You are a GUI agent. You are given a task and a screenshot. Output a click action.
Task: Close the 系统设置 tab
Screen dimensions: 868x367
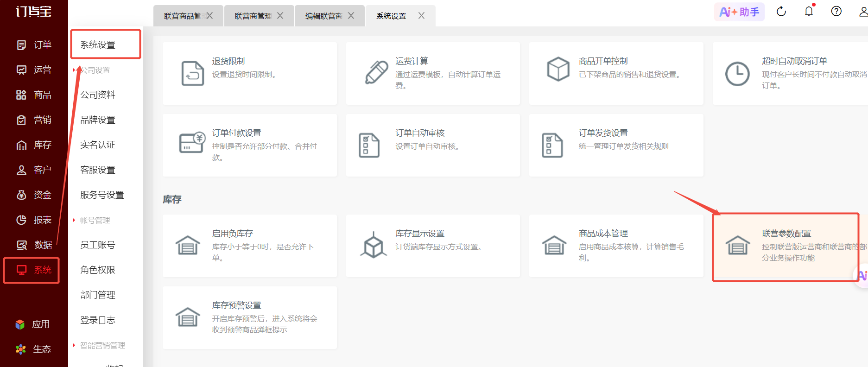pyautogui.click(x=421, y=16)
